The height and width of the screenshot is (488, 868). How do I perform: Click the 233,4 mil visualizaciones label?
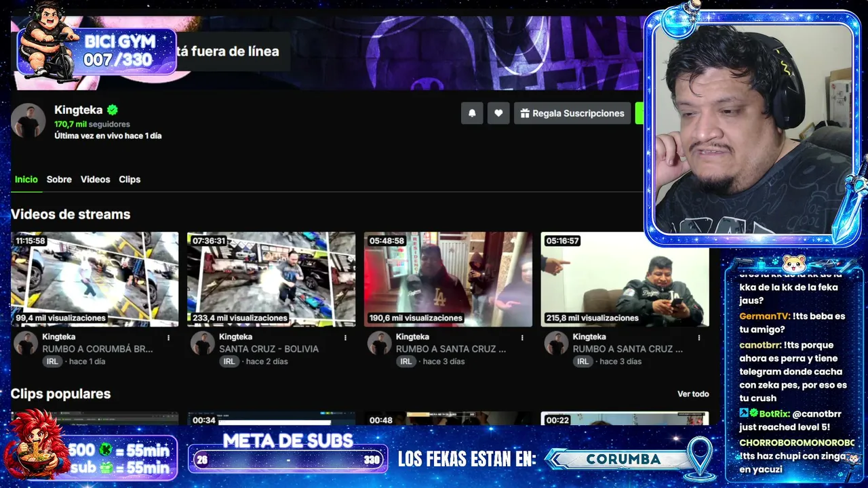(x=240, y=318)
